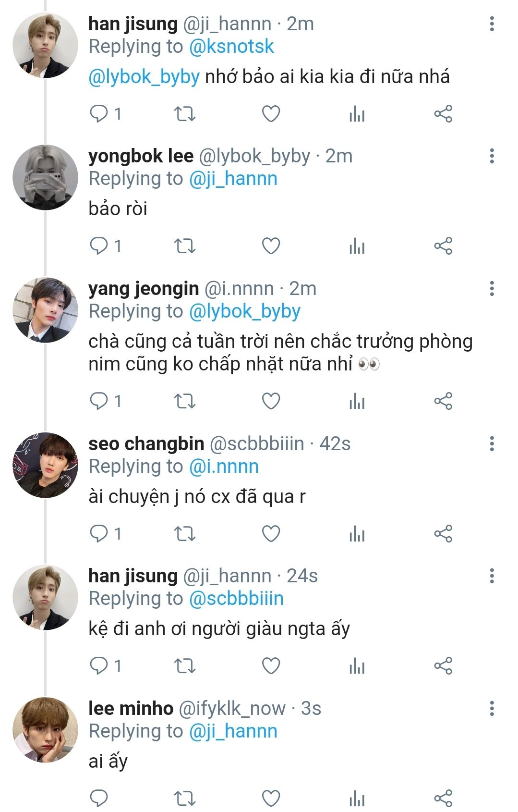Open more options for yongbok lee's tweet
The image size is (518, 812).
coord(492,156)
